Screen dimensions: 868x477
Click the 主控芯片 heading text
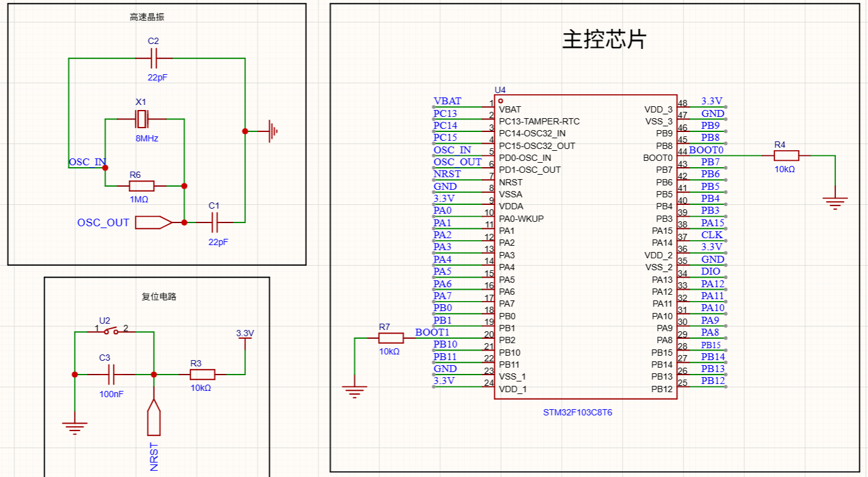tap(604, 40)
